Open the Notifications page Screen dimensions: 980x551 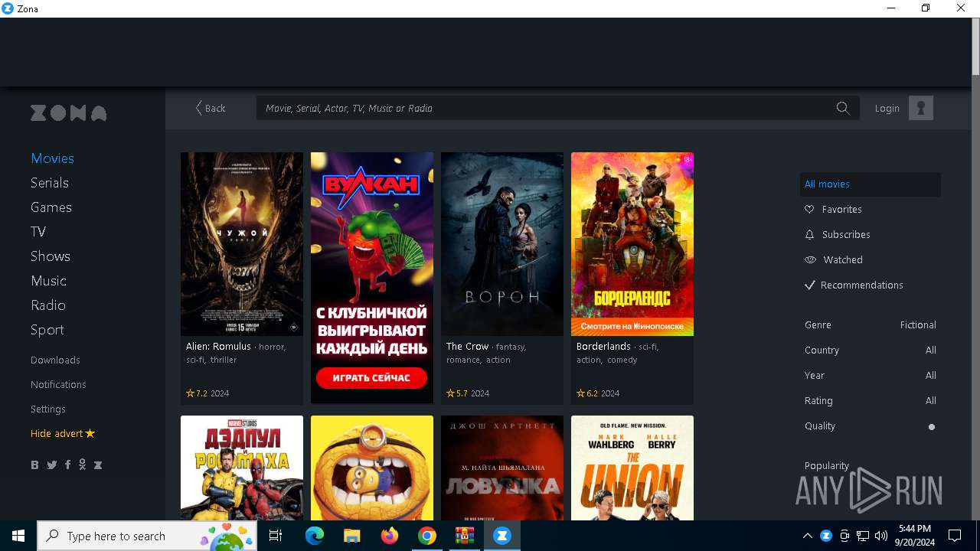click(x=58, y=384)
